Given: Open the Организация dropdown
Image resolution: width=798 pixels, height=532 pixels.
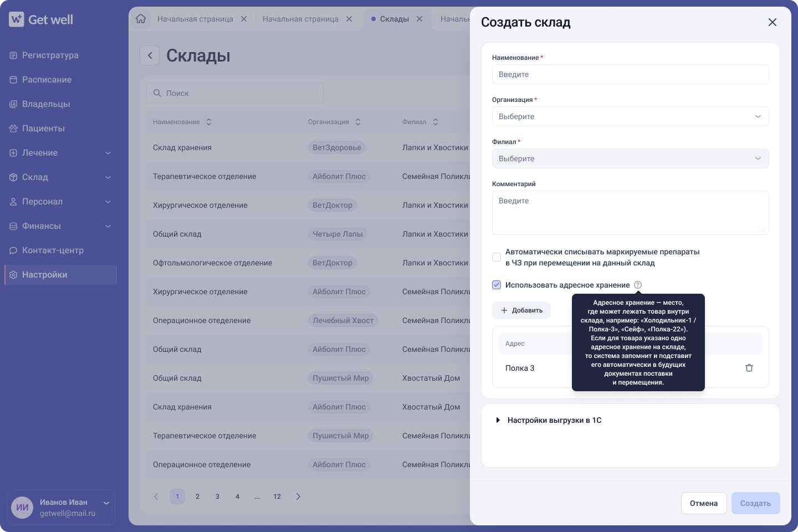Looking at the screenshot, I should click(x=631, y=116).
